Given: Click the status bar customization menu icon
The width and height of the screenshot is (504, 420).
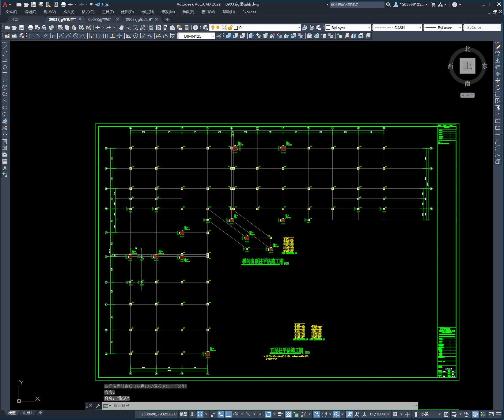Looking at the screenshot, I should [x=498, y=414].
